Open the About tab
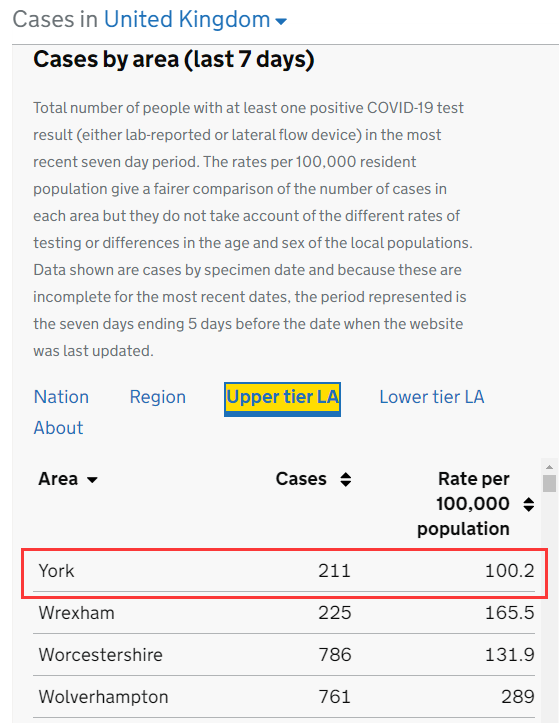The width and height of the screenshot is (559, 723). point(59,428)
